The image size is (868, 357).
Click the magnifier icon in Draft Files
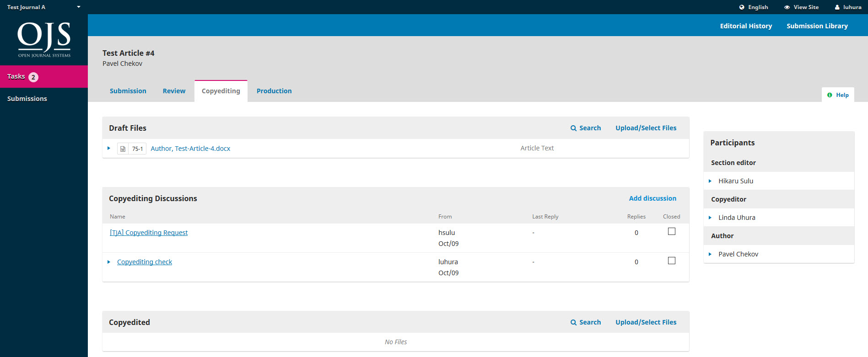click(573, 128)
